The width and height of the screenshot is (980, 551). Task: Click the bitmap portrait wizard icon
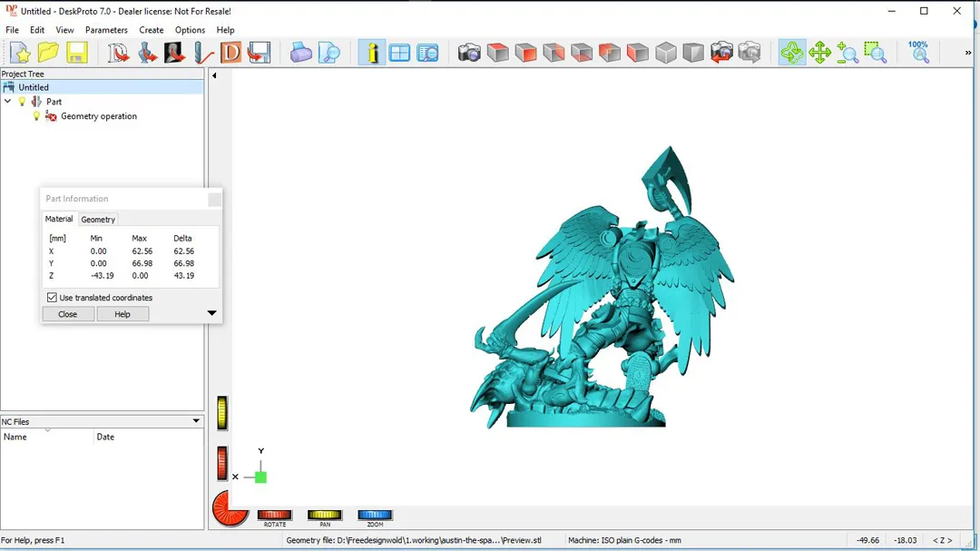point(174,53)
